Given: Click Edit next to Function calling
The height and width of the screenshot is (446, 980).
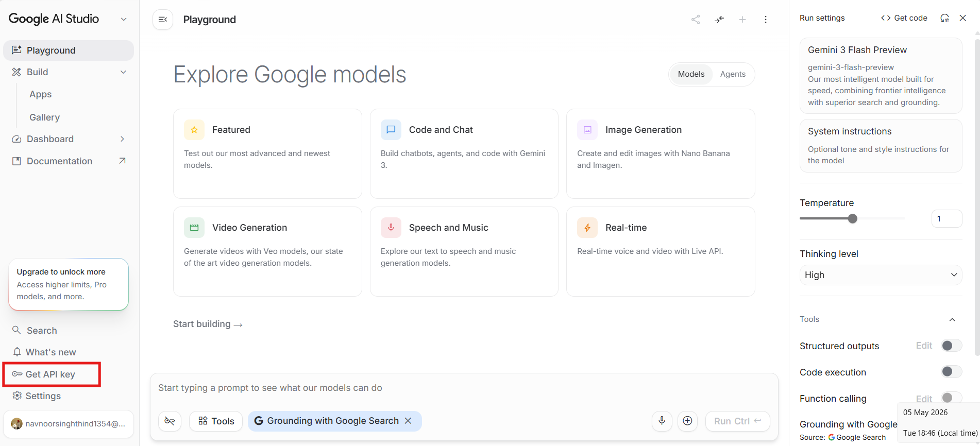Looking at the screenshot, I should coord(924,399).
